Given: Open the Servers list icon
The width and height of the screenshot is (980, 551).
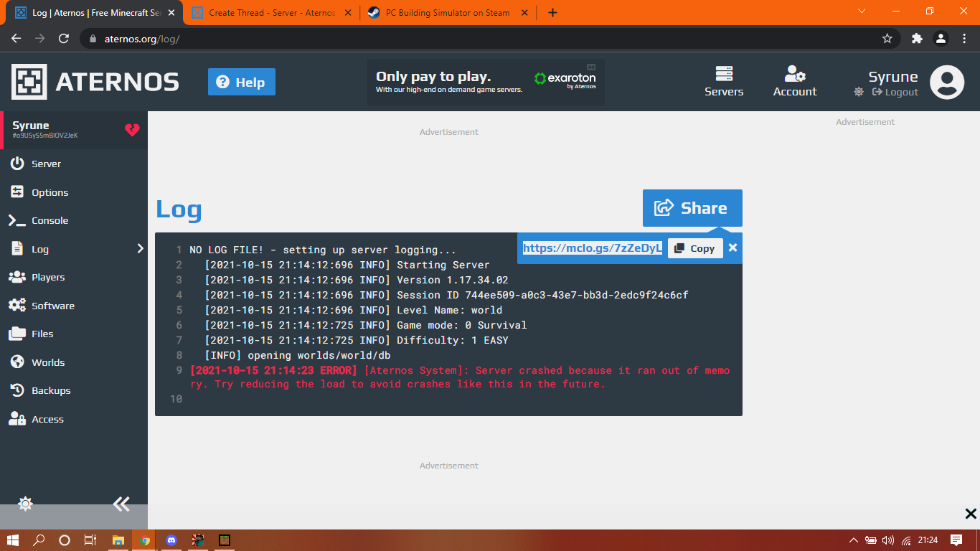Looking at the screenshot, I should pos(724,74).
